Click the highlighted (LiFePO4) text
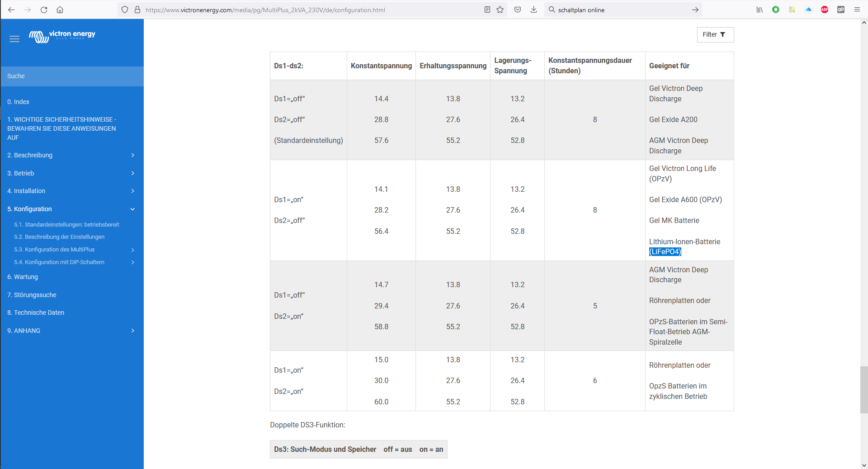868x469 pixels. (x=665, y=252)
